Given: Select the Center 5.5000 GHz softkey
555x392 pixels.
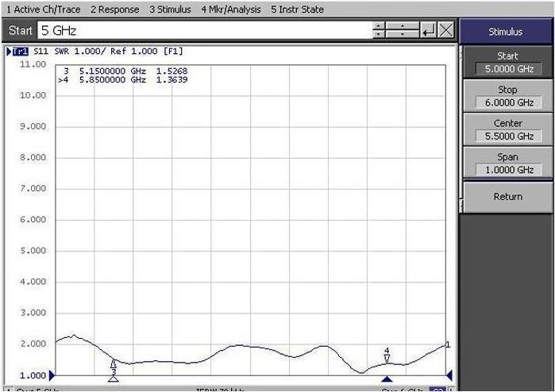Looking at the screenshot, I should pyautogui.click(x=507, y=129).
